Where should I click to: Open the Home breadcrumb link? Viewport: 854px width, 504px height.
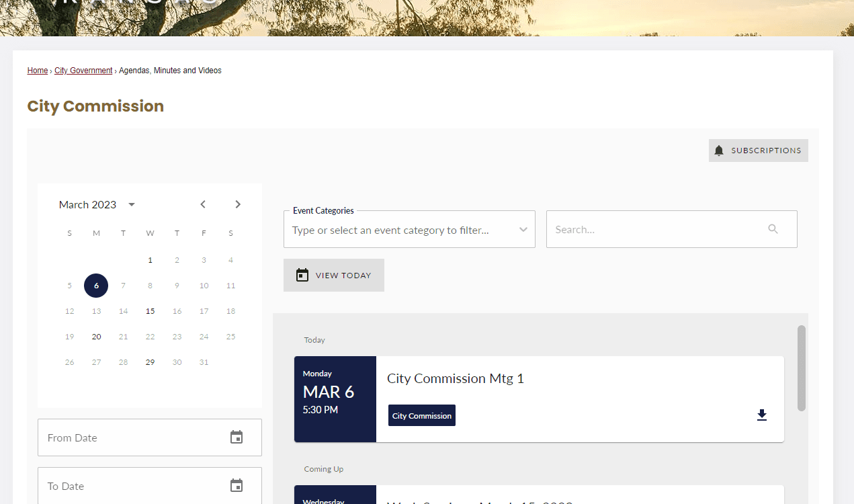37,70
